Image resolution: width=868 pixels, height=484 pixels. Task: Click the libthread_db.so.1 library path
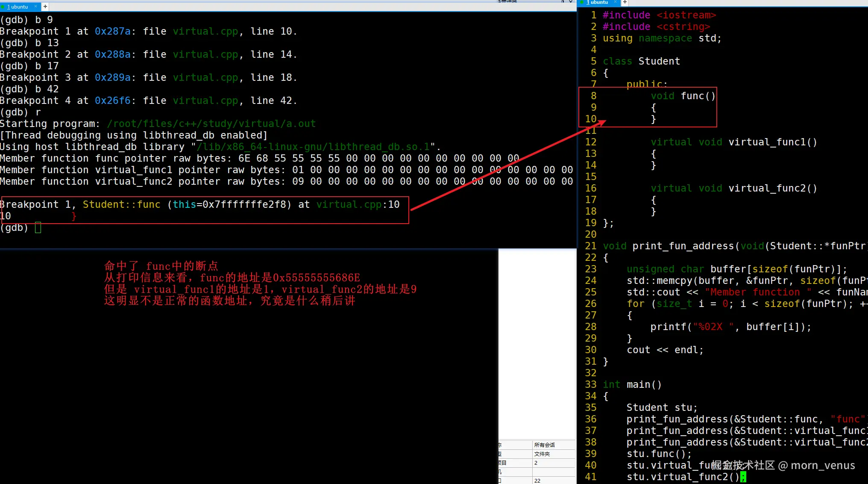tap(313, 147)
